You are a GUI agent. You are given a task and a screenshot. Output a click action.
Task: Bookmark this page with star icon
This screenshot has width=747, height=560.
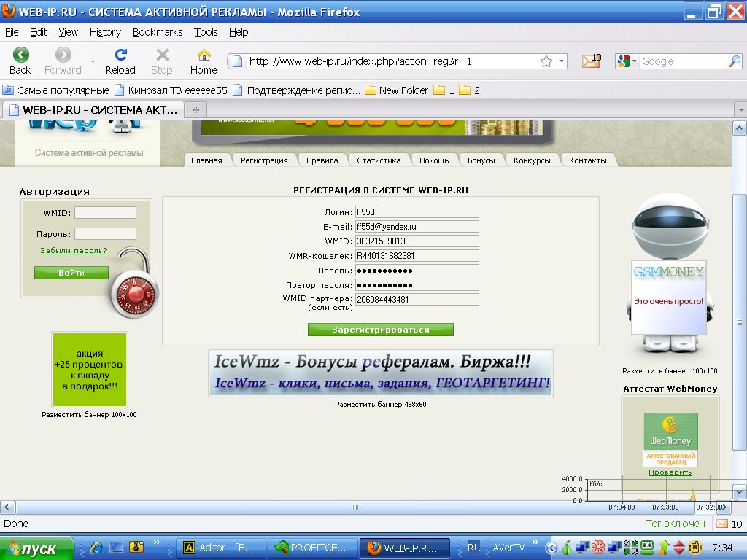point(546,62)
